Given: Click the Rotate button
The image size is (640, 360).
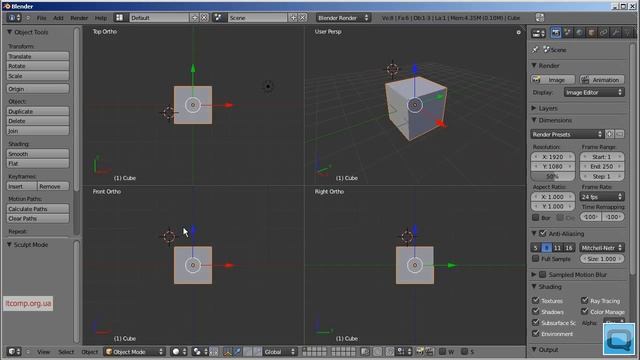Looking at the screenshot, I should coord(38,66).
